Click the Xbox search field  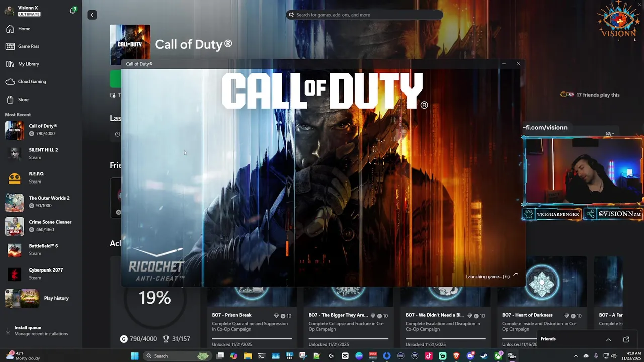click(x=364, y=15)
